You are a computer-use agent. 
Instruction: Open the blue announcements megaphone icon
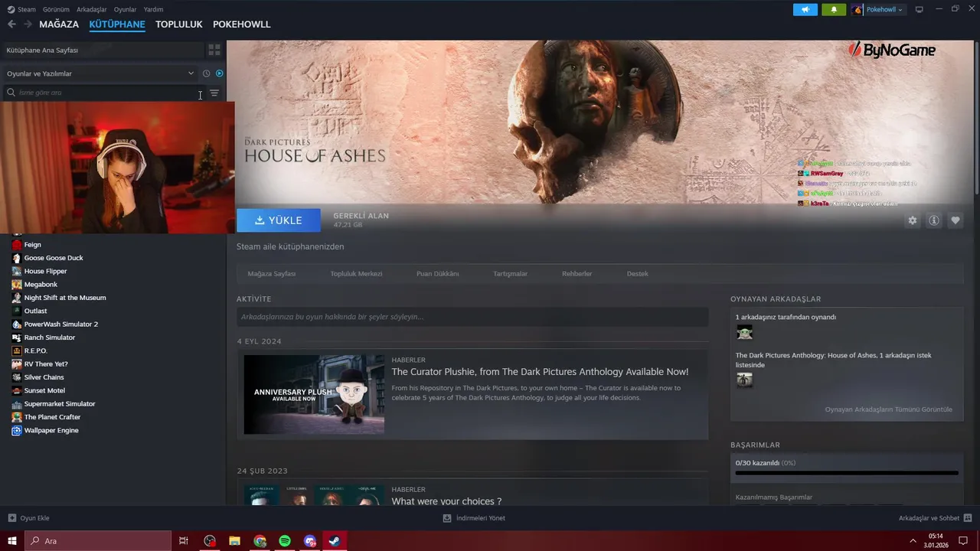[805, 9]
